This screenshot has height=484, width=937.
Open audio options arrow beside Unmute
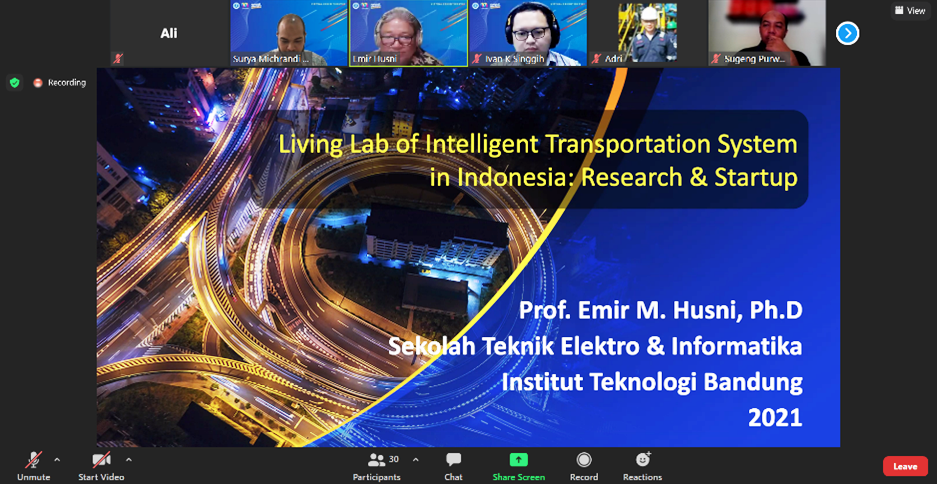click(x=57, y=460)
